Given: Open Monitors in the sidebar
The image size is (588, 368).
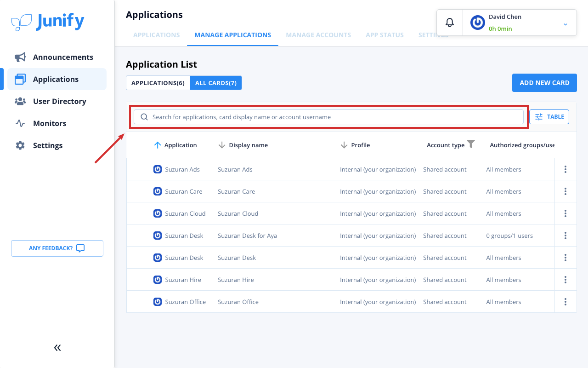Looking at the screenshot, I should [57, 123].
